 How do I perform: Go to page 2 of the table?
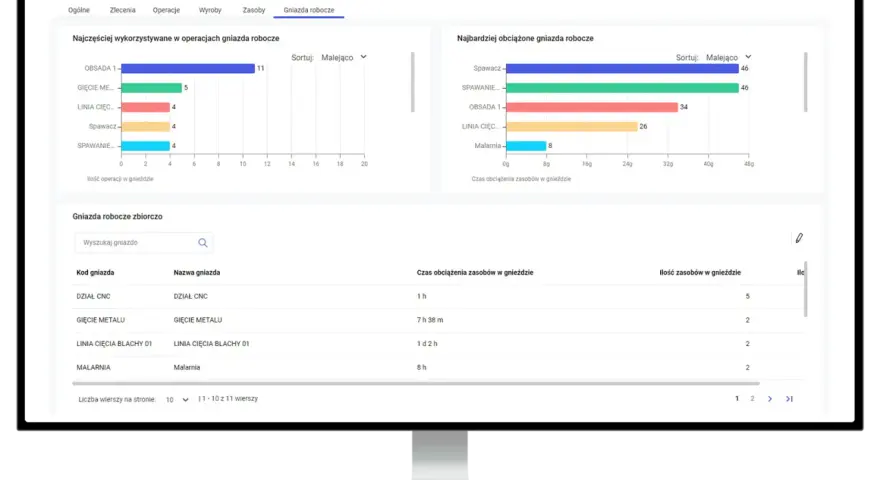(752, 399)
